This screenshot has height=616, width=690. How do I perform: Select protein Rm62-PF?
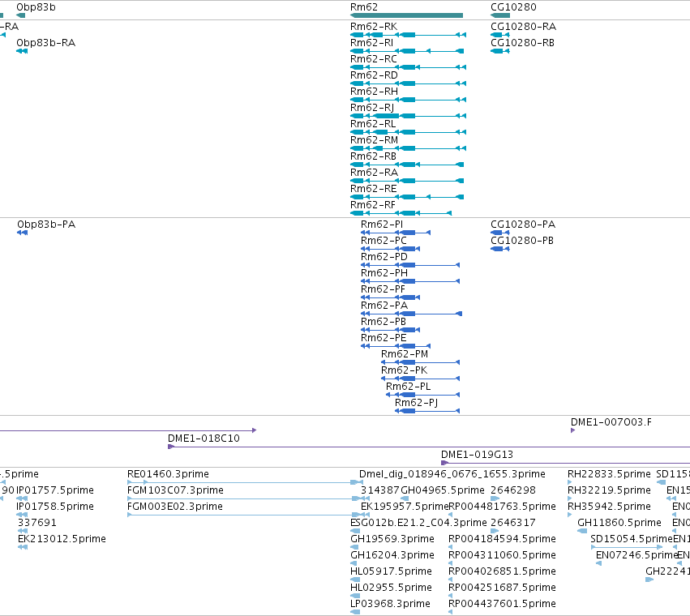(x=390, y=297)
